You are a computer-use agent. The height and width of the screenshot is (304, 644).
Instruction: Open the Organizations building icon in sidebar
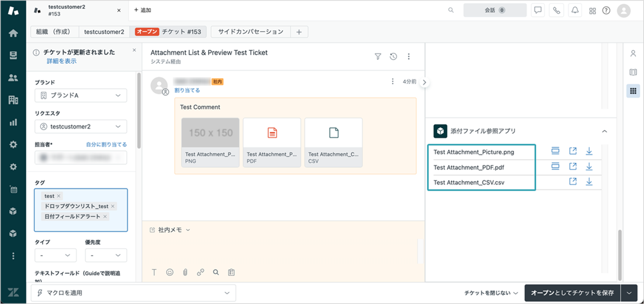coord(13,100)
